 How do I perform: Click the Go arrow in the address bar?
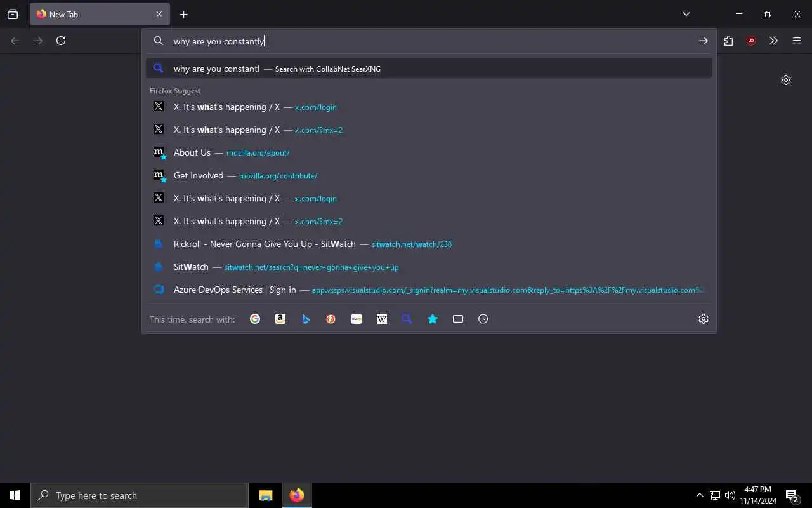(x=704, y=41)
